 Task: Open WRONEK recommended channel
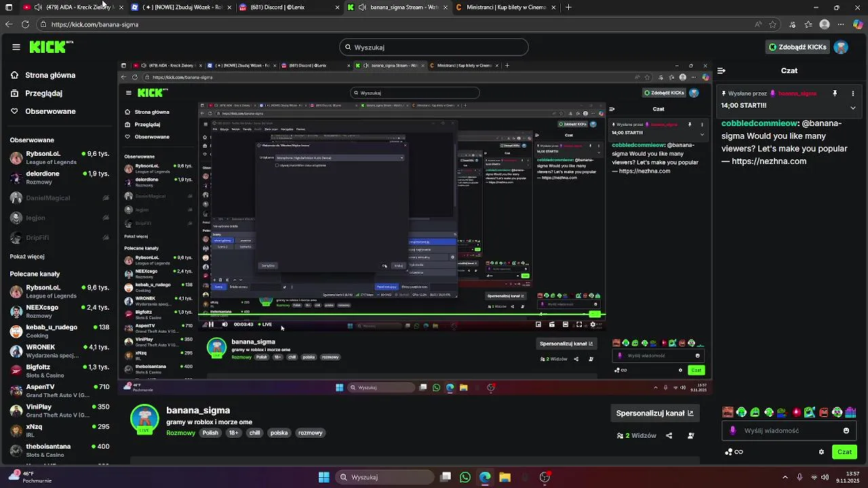point(60,351)
